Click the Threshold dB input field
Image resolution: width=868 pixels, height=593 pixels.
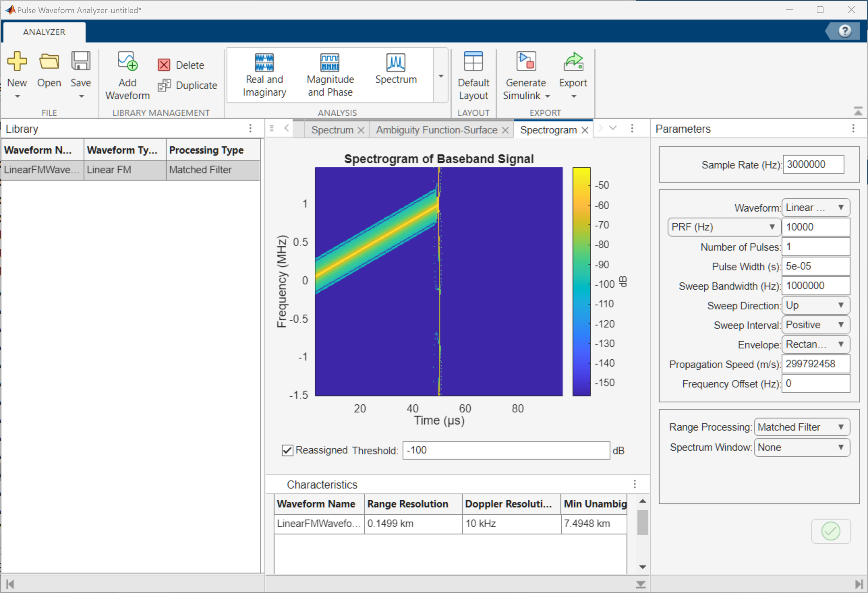coord(506,450)
